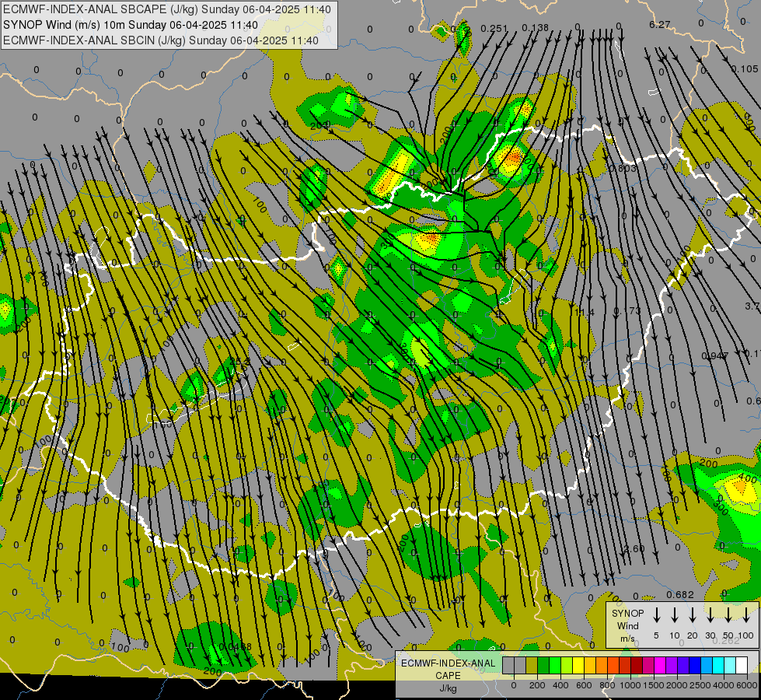This screenshot has width=761, height=700.
Task: Click the map value '11.4'
Action: (x=585, y=312)
